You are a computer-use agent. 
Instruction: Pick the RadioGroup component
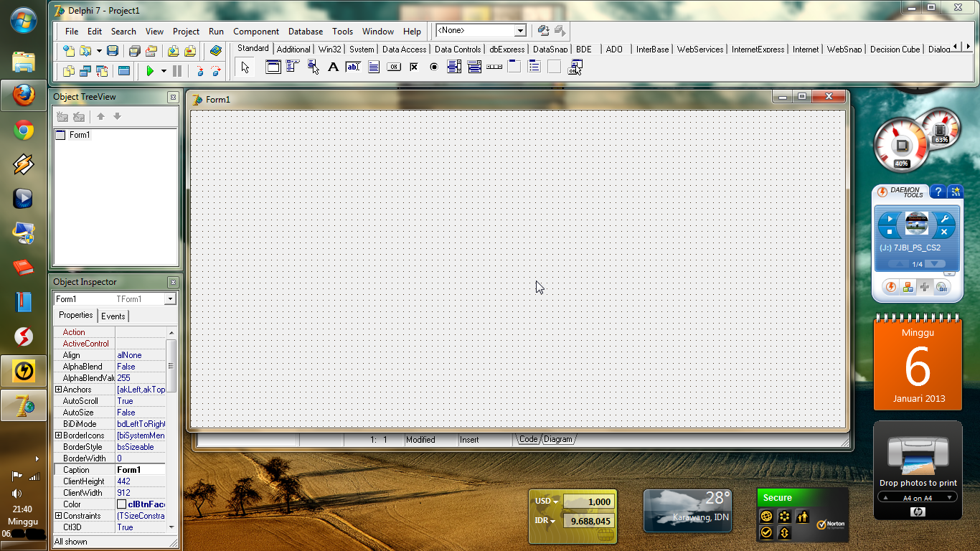coord(534,67)
